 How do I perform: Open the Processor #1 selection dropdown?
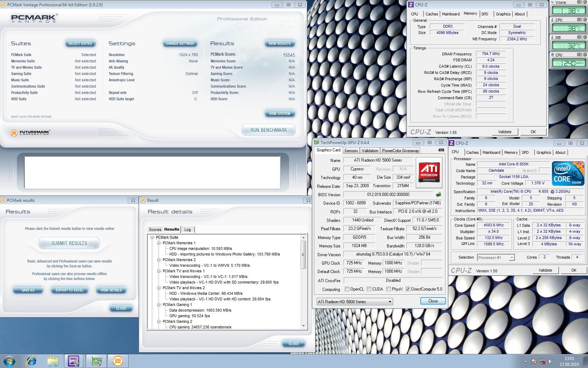tap(496, 258)
